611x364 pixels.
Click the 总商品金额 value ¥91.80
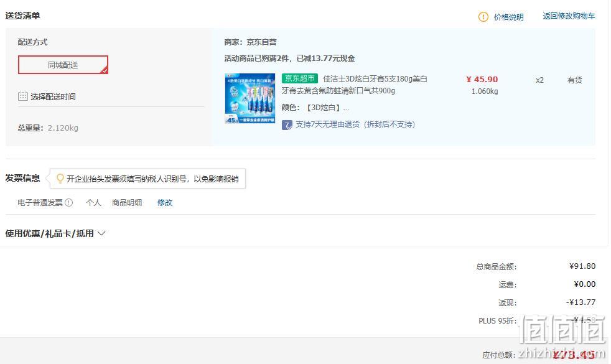(x=582, y=266)
